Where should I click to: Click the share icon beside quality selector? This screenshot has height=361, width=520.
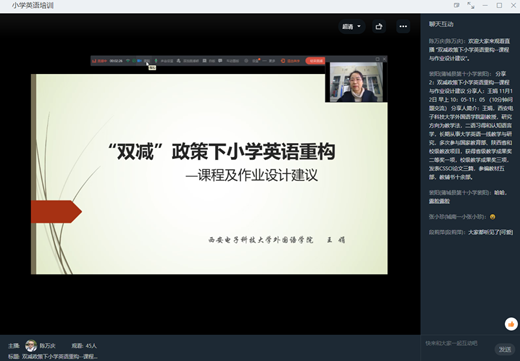379,26
